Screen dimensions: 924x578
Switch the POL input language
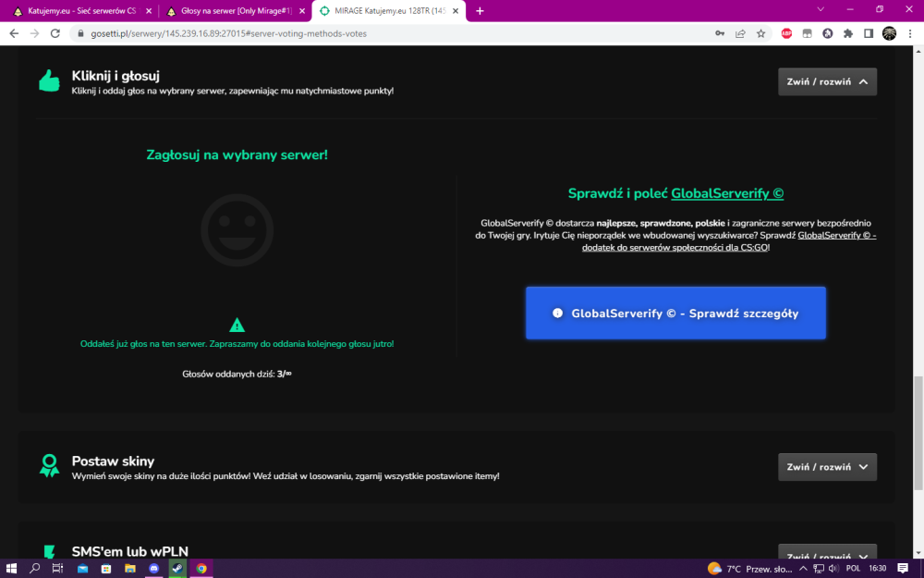tap(853, 569)
